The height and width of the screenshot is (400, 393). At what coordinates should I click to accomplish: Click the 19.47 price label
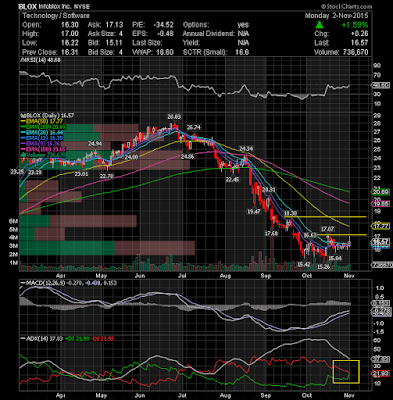coord(254,211)
